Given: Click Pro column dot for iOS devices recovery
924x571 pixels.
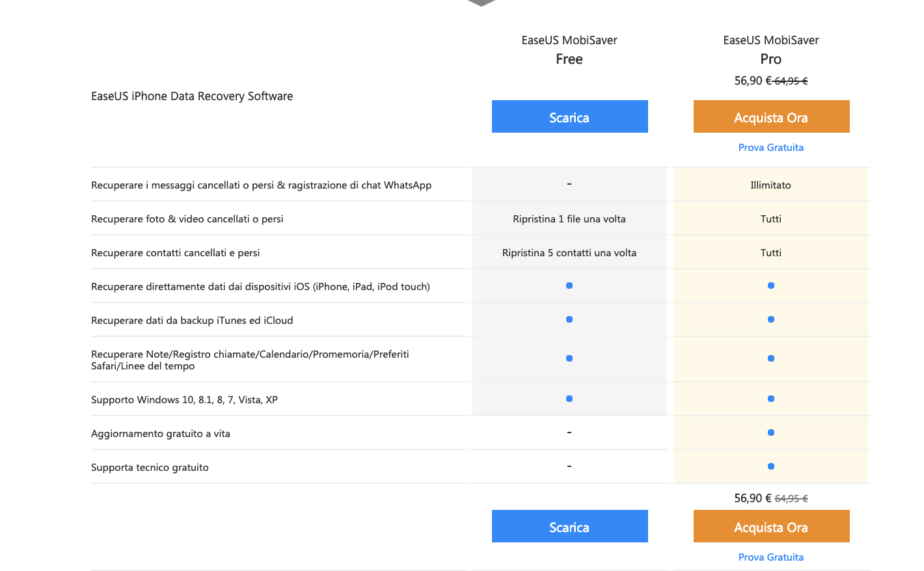Looking at the screenshot, I should click(x=771, y=285).
